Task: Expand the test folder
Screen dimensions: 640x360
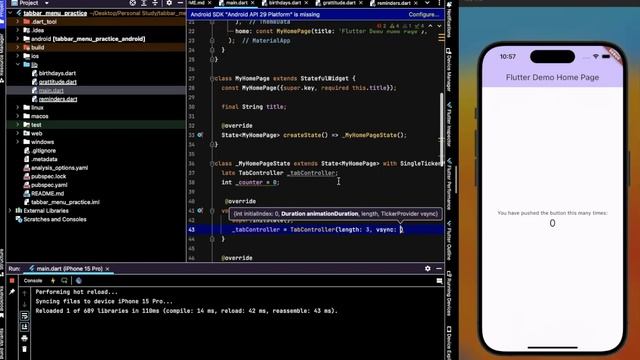Action: (18, 124)
